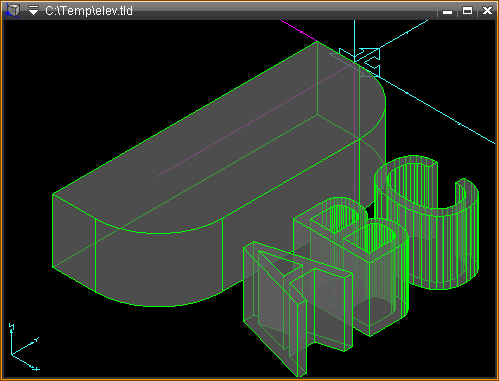The height and width of the screenshot is (381, 499).
Task: Open the title bar dropdown arrow menu
Action: (x=33, y=11)
